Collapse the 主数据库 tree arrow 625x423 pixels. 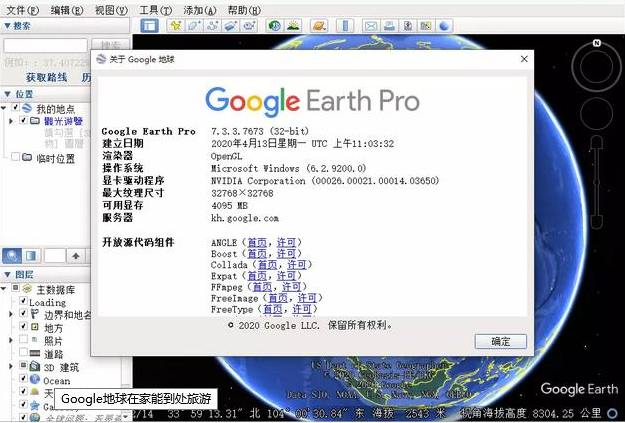[4, 288]
